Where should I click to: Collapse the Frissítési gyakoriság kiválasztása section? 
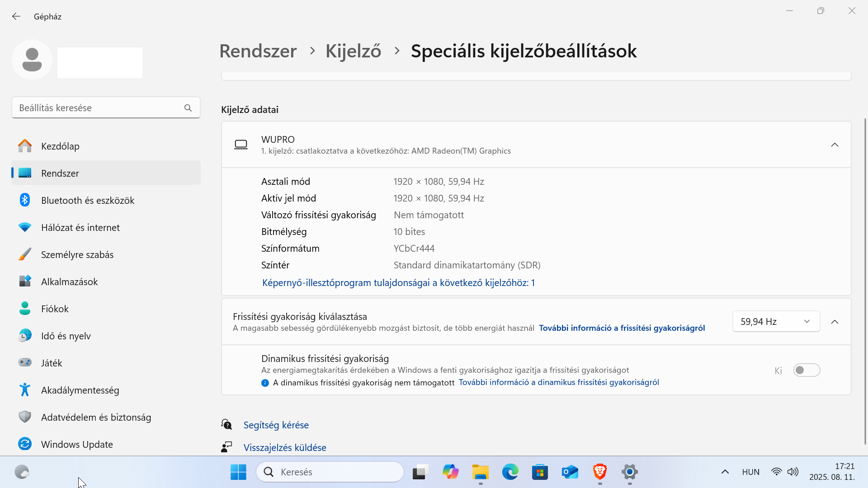pos(835,322)
